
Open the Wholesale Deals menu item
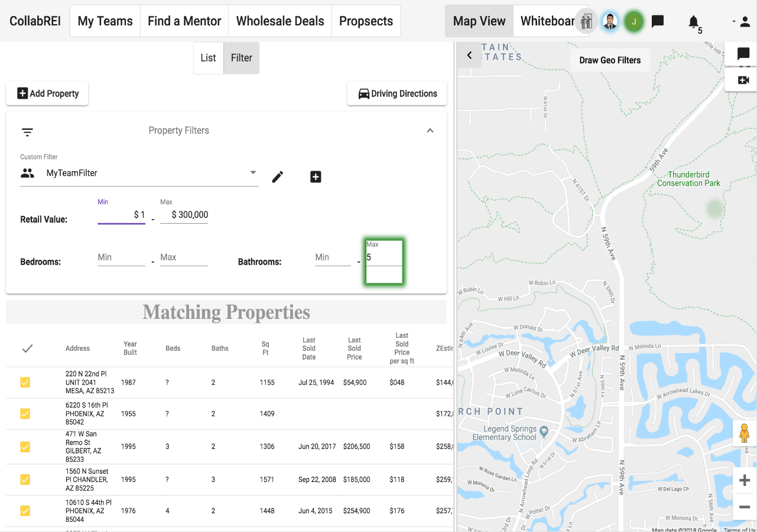click(x=280, y=21)
